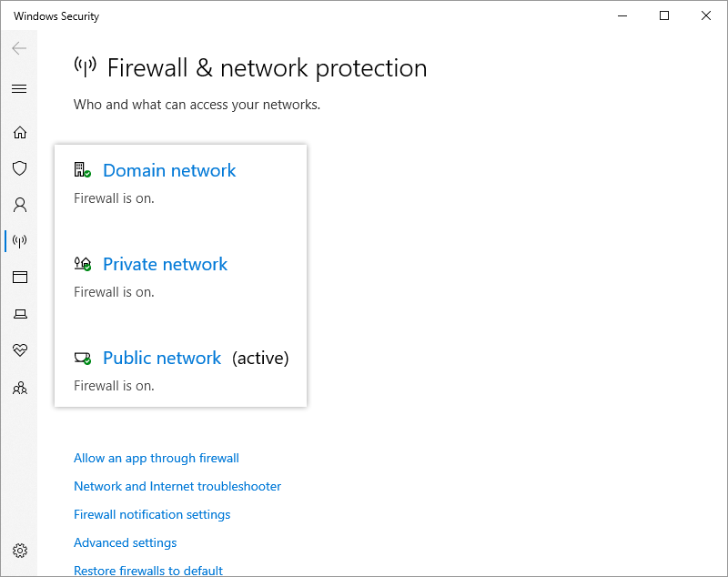Open Account protection person icon
Image resolution: width=728 pixels, height=577 pixels.
[x=19, y=205]
